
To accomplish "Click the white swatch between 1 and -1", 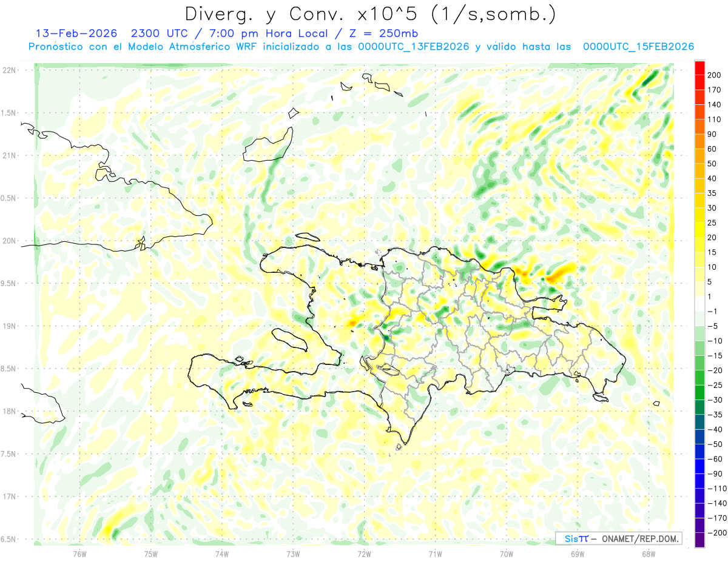I will [x=699, y=304].
